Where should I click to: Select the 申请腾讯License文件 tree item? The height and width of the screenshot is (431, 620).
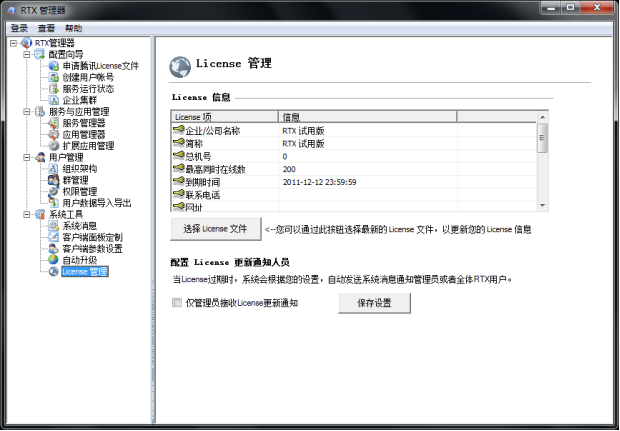[x=101, y=66]
